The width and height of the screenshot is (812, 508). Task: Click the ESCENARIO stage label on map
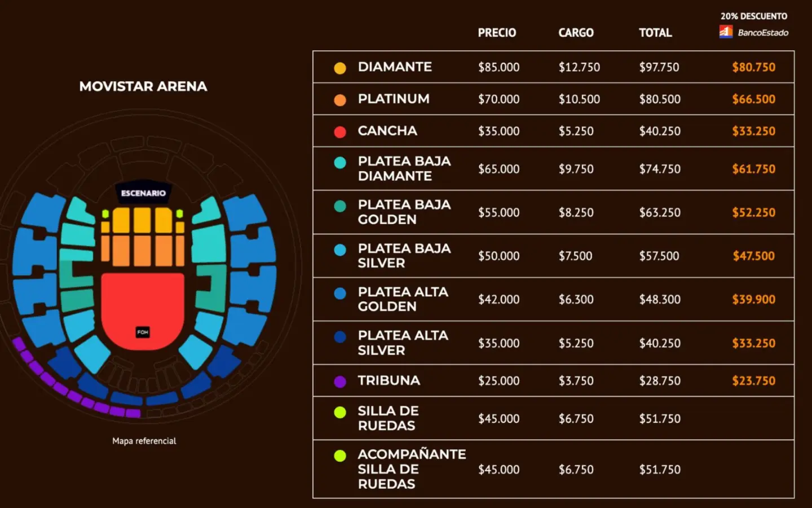coord(143,193)
